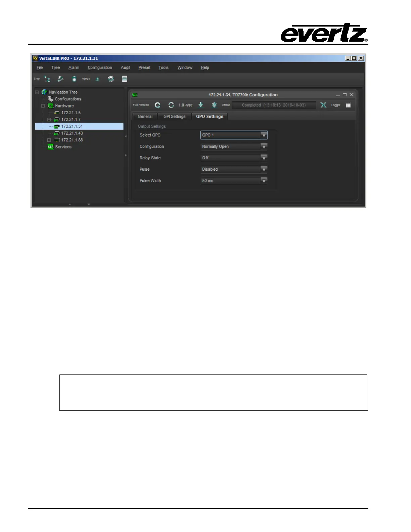Viewport: 411px width, 532px height.
Task: Click the Completed status field
Action: (274, 105)
